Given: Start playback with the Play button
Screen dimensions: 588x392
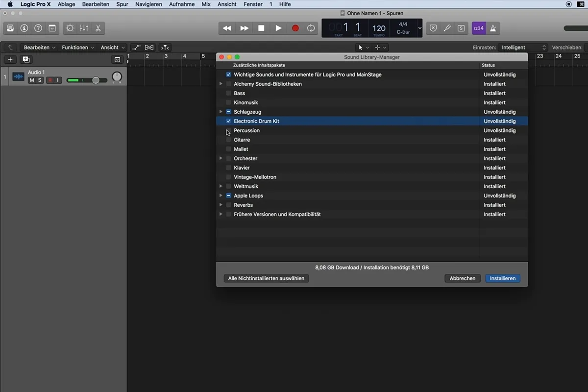Looking at the screenshot, I should point(278,28).
